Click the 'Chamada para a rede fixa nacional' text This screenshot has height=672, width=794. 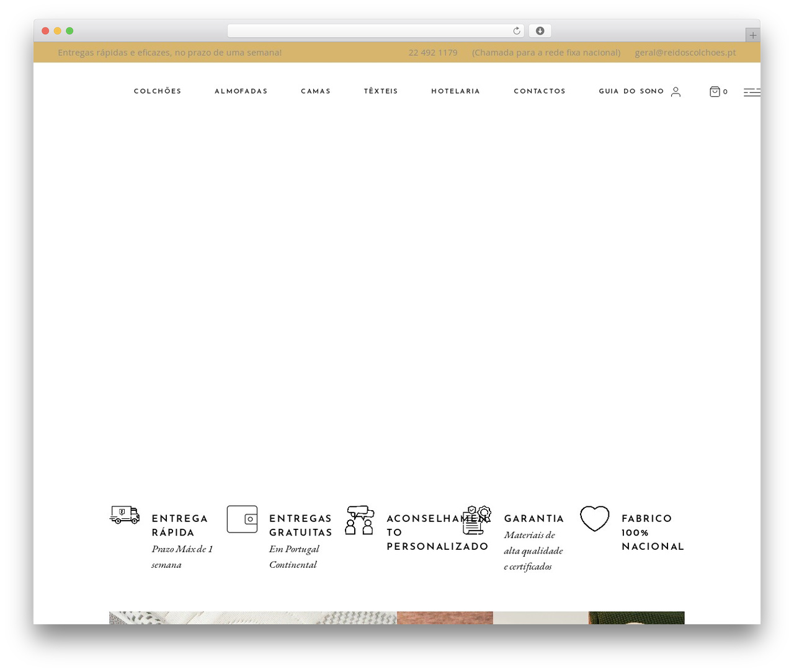pos(546,53)
